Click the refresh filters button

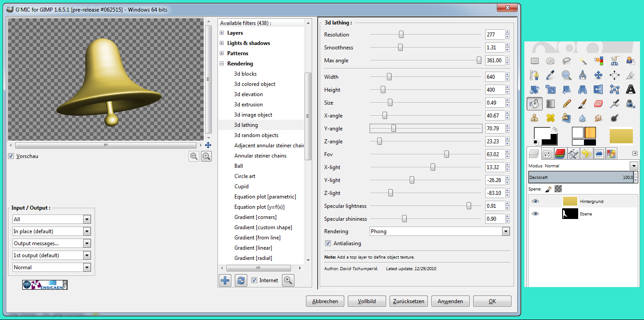coord(241,280)
